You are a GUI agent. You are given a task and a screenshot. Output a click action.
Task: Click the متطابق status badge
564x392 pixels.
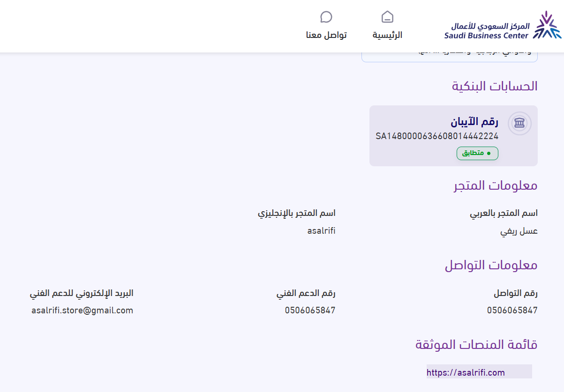[477, 153]
